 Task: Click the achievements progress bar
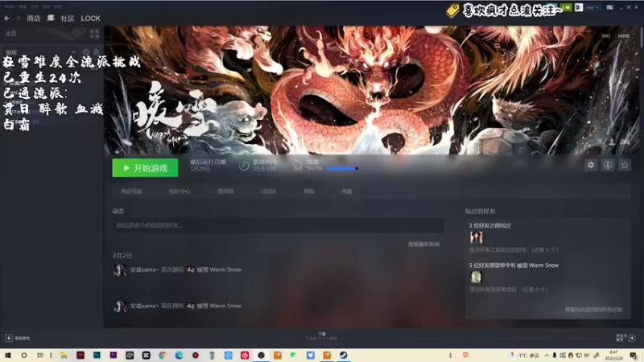[341, 168]
